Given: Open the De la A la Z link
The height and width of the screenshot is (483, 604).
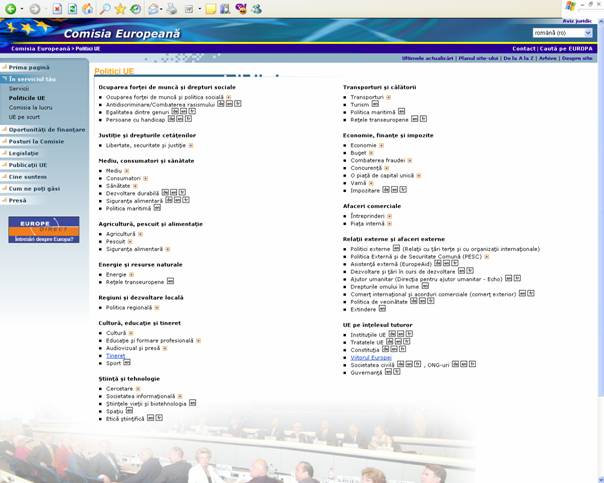Looking at the screenshot, I should [x=519, y=58].
